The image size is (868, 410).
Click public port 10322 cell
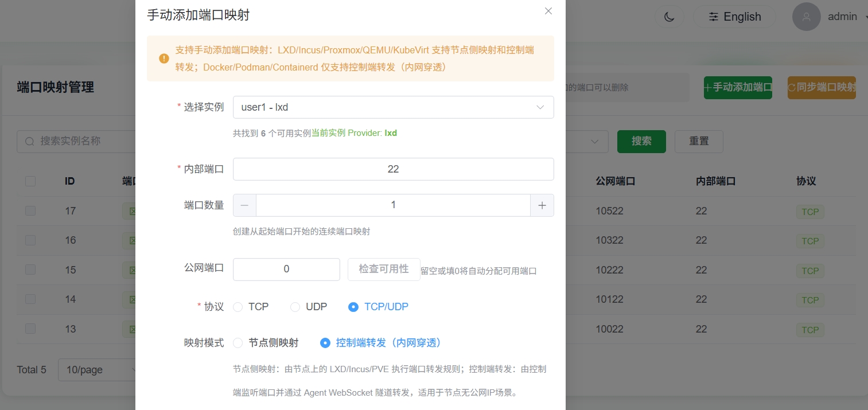(x=609, y=240)
